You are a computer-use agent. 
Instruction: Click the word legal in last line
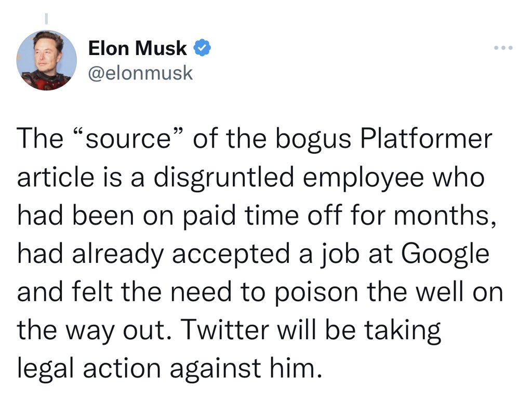coord(46,369)
